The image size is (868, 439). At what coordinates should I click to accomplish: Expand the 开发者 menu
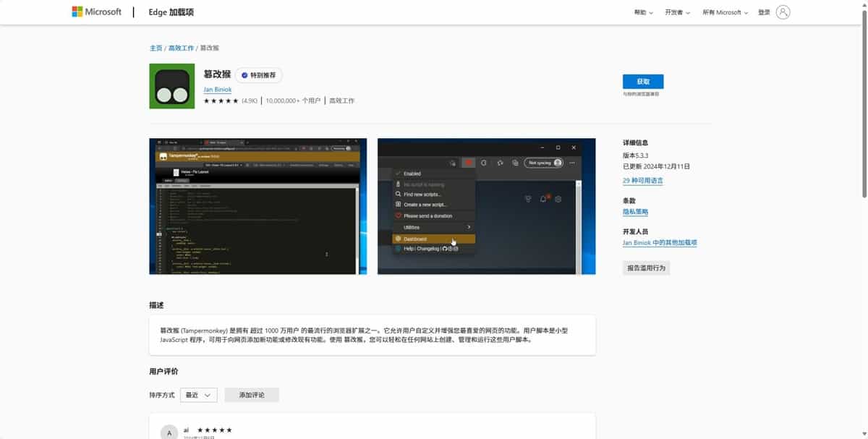(677, 12)
